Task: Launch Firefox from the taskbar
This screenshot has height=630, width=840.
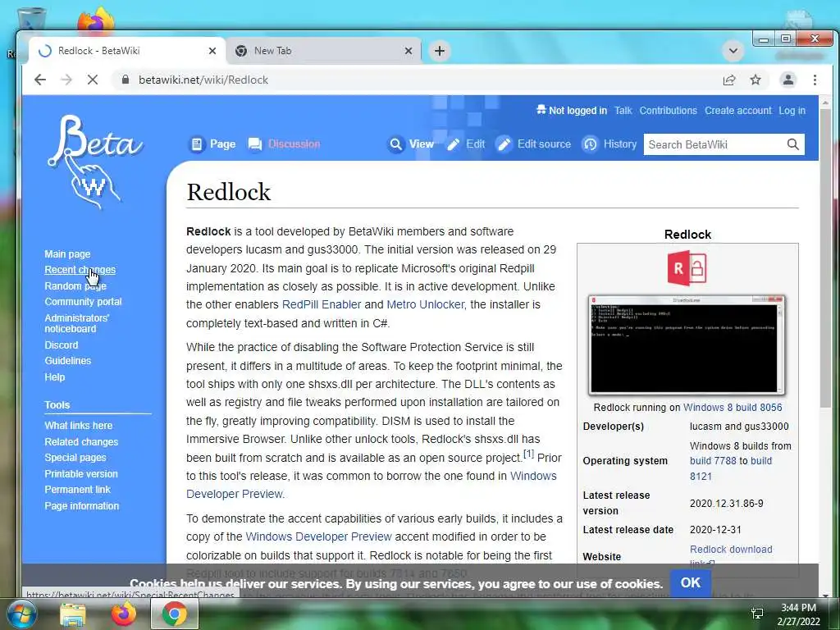Action: 124,614
